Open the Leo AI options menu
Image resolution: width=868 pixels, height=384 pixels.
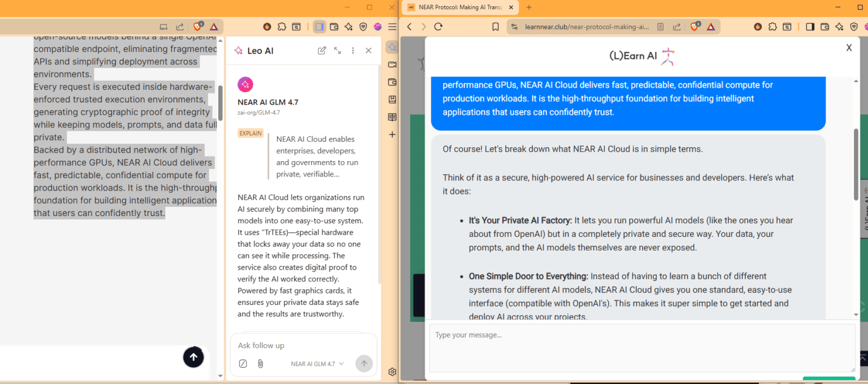(353, 50)
